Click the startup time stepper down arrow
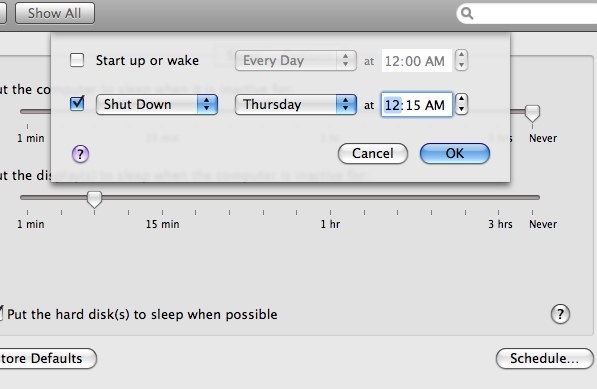Viewport: 597px width, 389px height. [461, 65]
